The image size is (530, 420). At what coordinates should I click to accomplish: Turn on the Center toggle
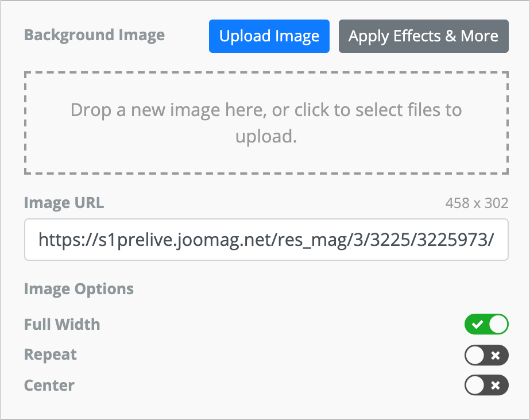point(486,385)
